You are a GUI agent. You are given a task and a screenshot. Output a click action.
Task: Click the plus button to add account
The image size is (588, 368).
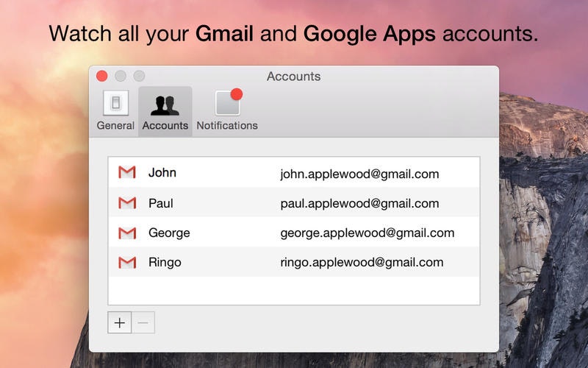coord(120,322)
